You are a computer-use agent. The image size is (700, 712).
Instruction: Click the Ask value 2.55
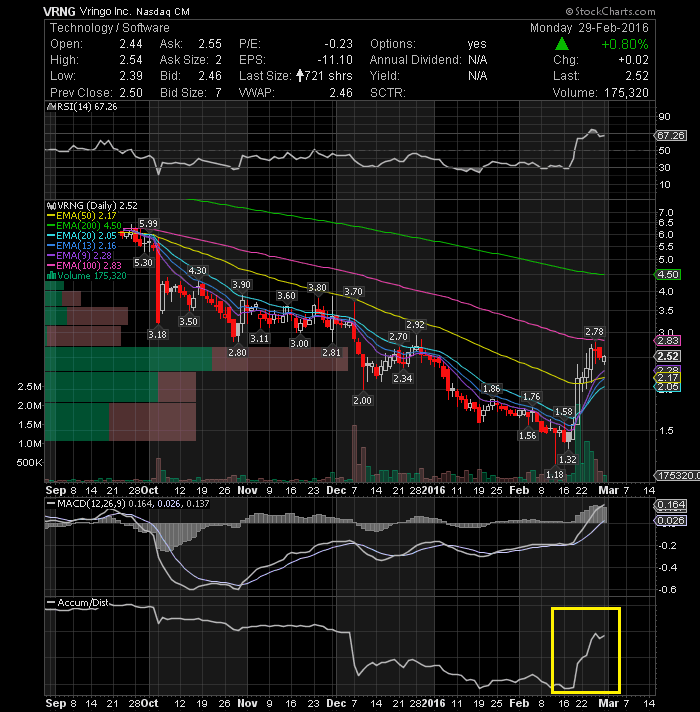(210, 44)
